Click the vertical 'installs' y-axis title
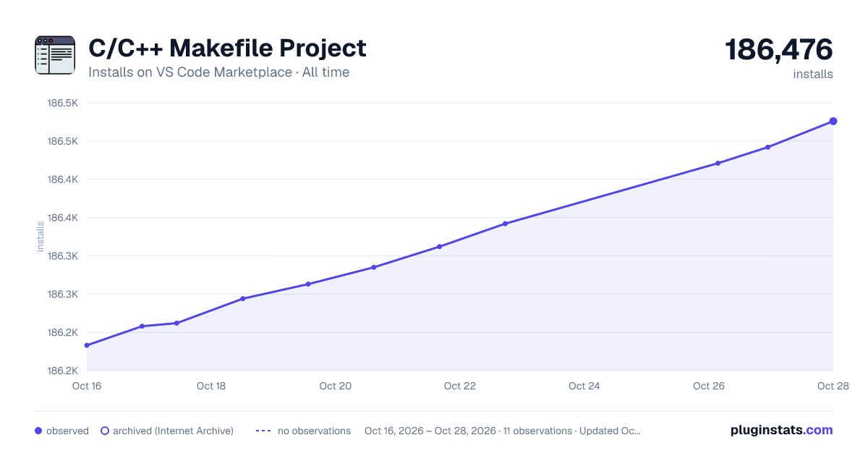This screenshot has width=868, height=456. pyautogui.click(x=41, y=237)
